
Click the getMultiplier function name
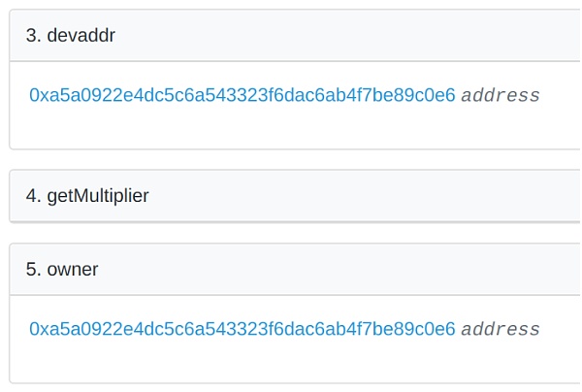(x=98, y=196)
